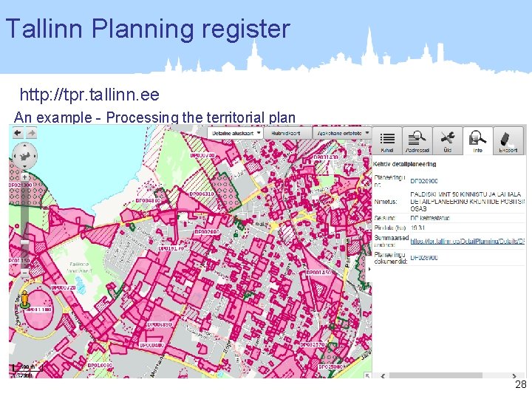Screen dimensions: 532x399
Task: Click the http://tpr.tallinn.ee URL text
Action: tap(89, 95)
